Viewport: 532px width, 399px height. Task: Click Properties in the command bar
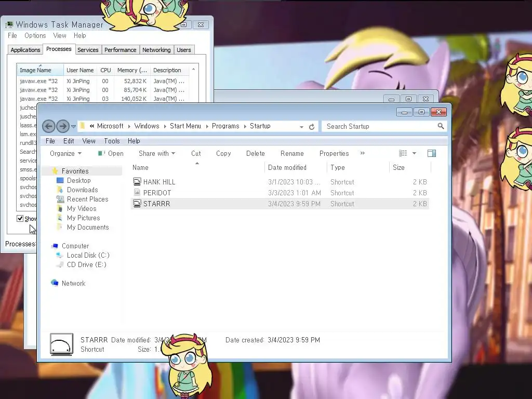(334, 153)
